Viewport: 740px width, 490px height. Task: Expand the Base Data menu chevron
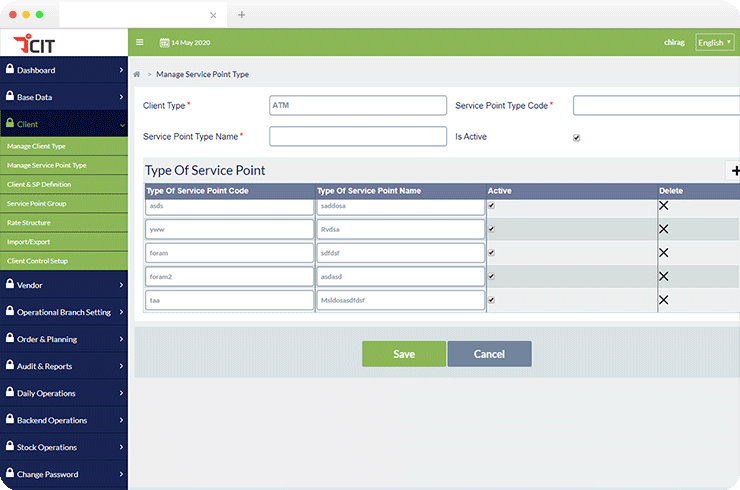tap(121, 97)
